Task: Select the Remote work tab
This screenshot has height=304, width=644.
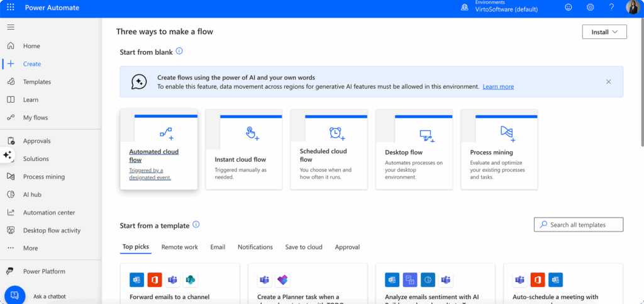Action: coord(179,247)
